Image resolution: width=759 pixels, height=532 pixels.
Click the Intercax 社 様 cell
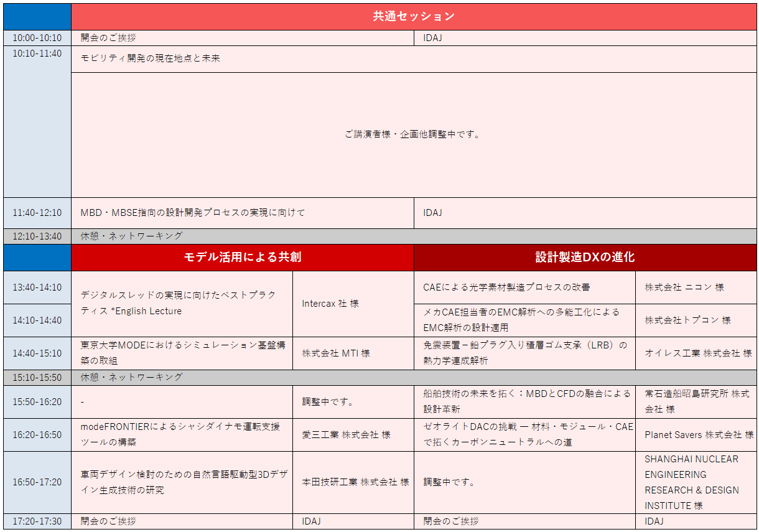click(353, 304)
